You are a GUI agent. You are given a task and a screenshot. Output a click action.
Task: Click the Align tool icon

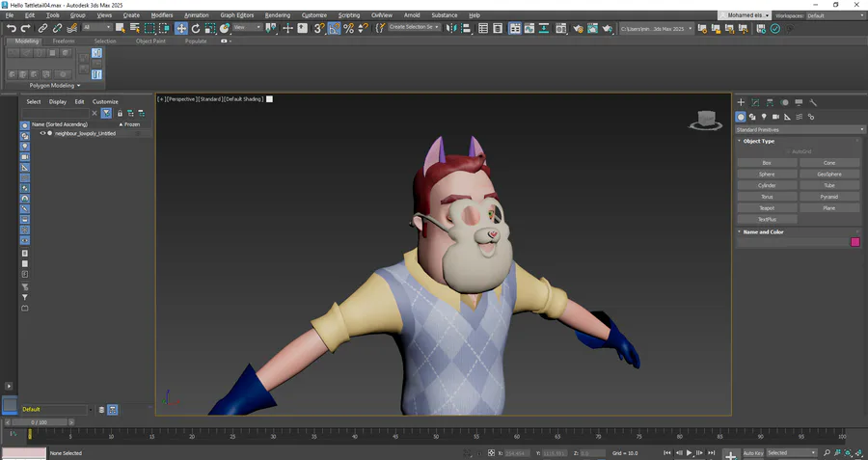tap(466, 28)
